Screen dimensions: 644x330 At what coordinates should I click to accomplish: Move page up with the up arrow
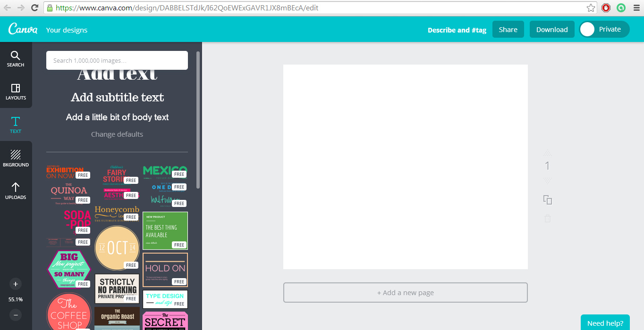(x=548, y=153)
